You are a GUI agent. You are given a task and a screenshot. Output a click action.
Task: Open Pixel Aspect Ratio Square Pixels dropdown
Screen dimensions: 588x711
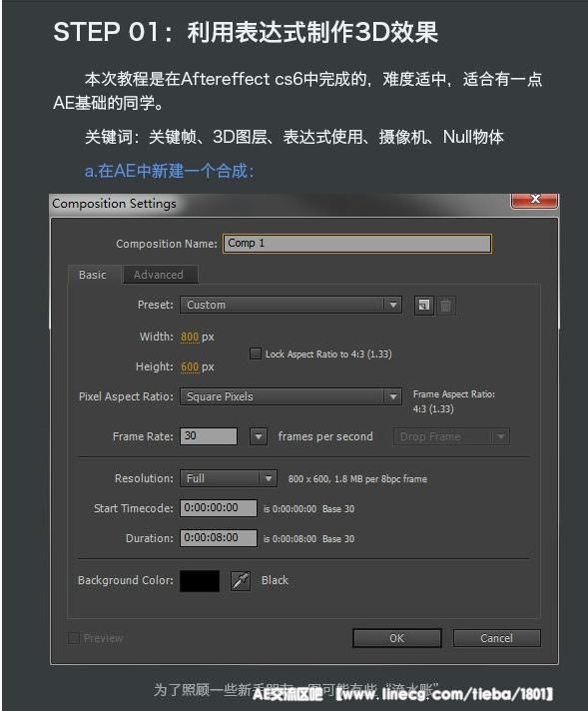point(291,396)
